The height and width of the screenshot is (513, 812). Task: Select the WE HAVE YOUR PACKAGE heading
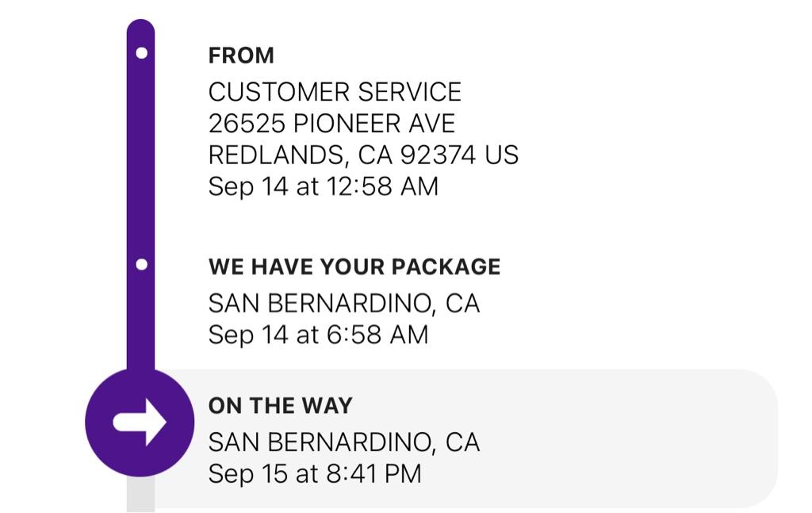(354, 266)
